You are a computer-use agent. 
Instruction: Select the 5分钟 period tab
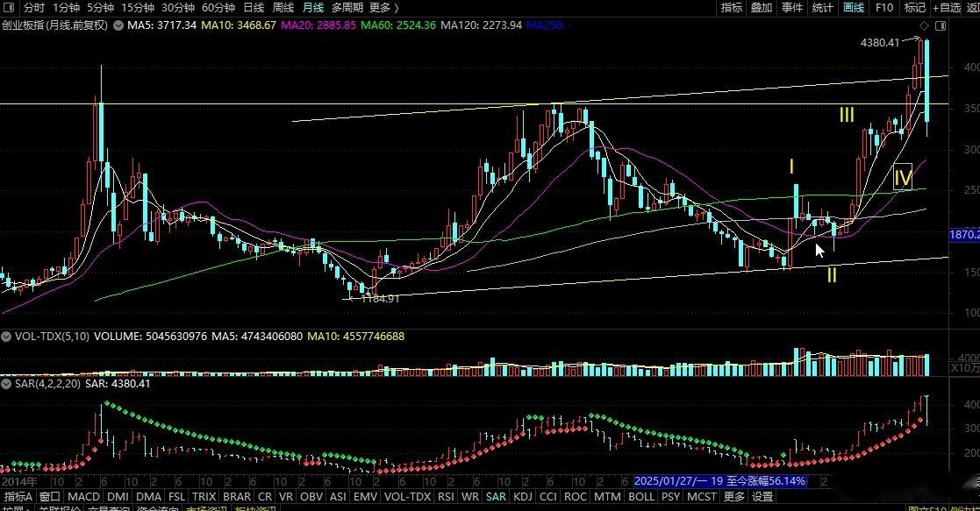coord(100,8)
